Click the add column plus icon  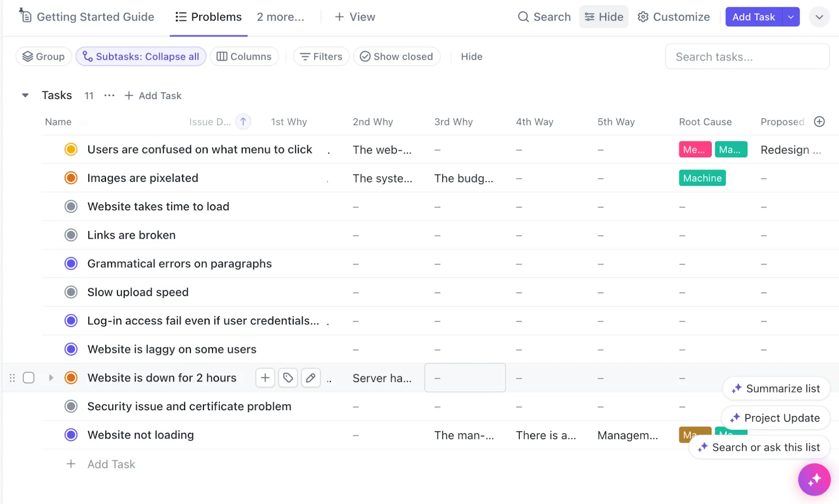[x=819, y=122]
